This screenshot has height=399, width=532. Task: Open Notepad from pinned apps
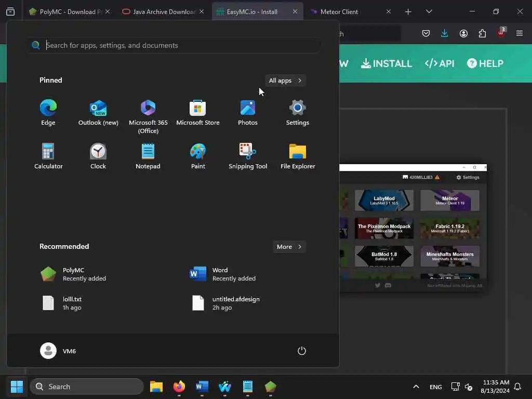[148, 156]
